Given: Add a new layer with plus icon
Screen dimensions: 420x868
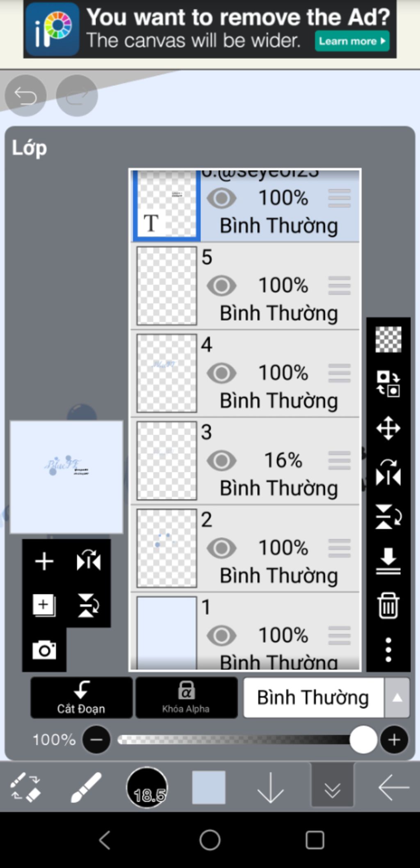Looking at the screenshot, I should [x=44, y=561].
